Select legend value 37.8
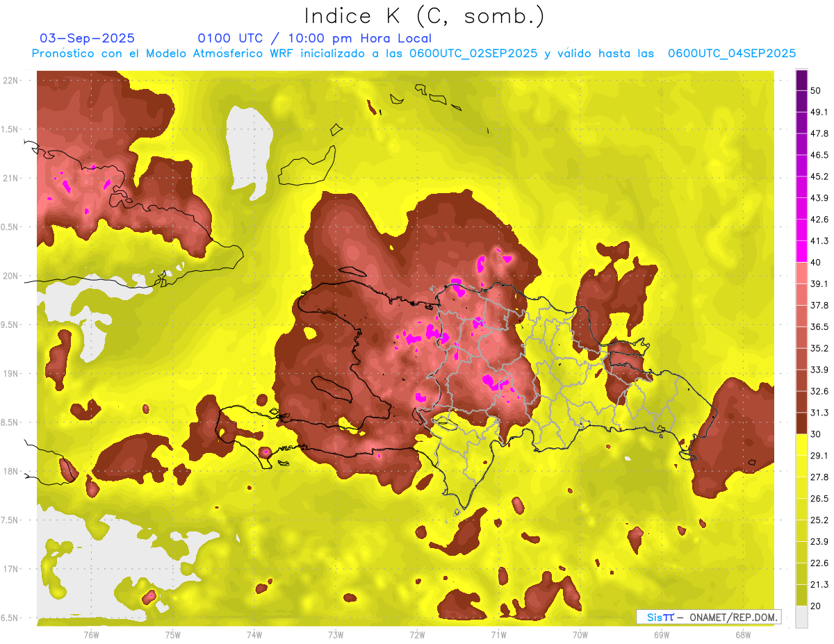Viewport: 834px width, 644px height. click(x=819, y=306)
